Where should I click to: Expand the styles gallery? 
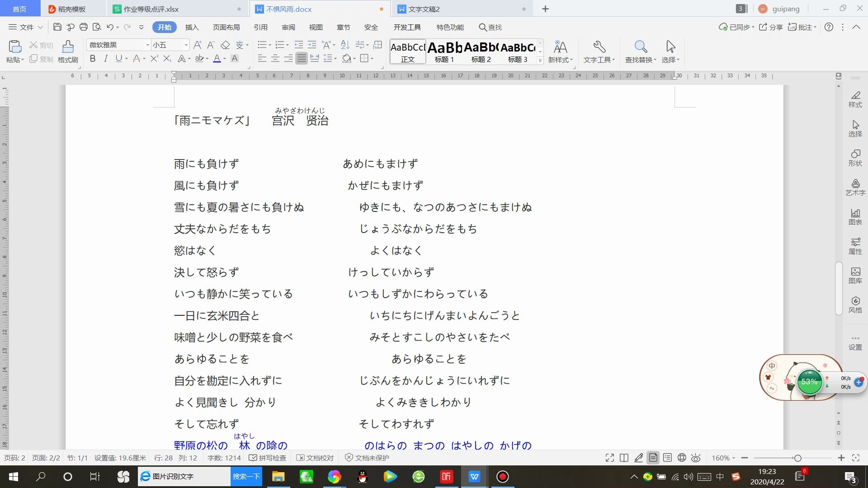click(x=540, y=60)
